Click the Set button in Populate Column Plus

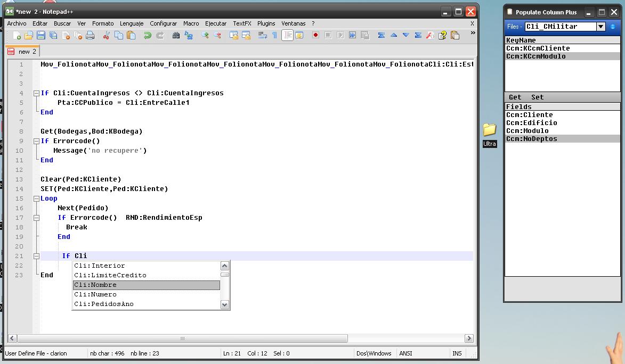point(537,97)
